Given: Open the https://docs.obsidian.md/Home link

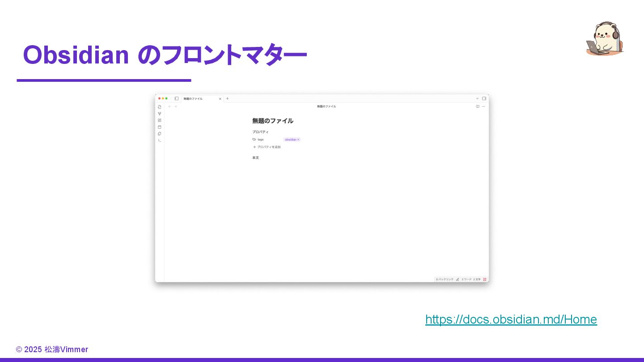Looking at the screenshot, I should (x=511, y=319).
